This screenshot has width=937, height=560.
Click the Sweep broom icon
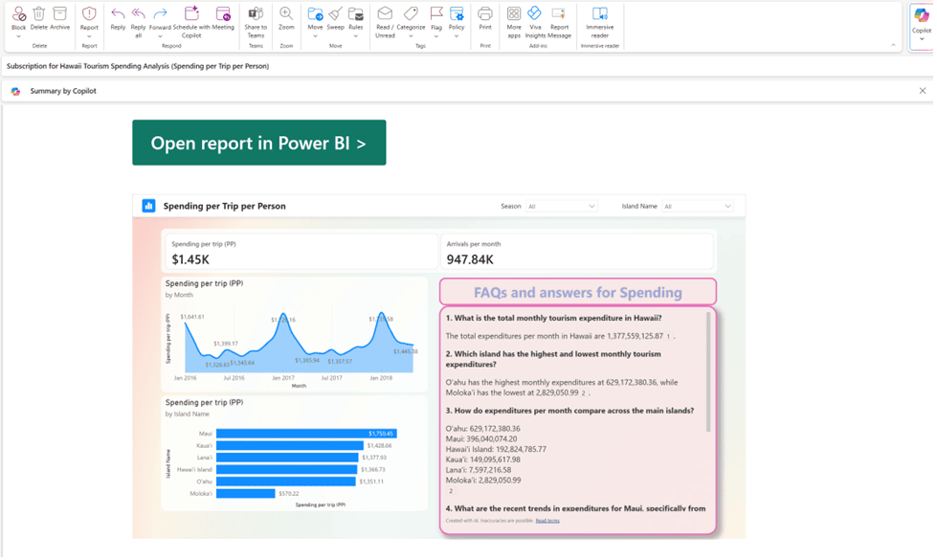point(335,14)
